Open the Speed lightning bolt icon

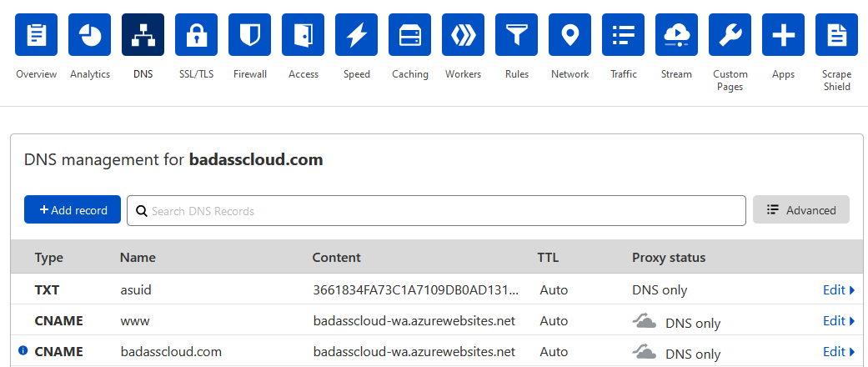[357, 35]
